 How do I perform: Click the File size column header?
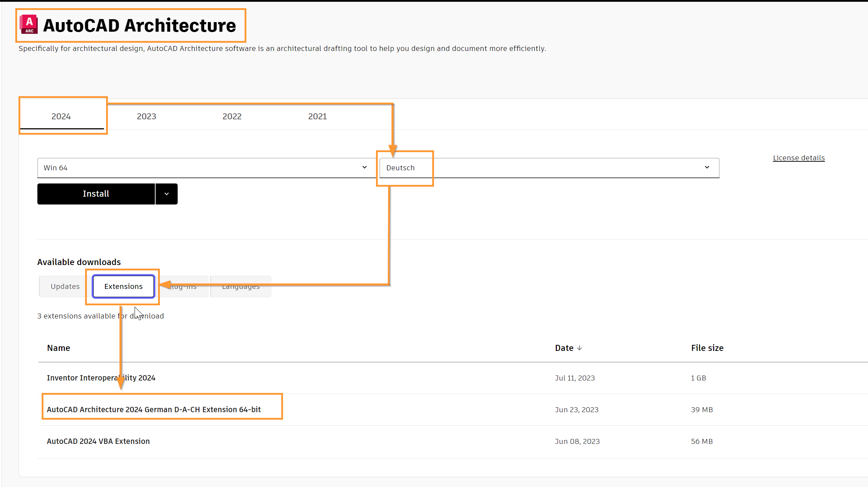click(x=707, y=348)
